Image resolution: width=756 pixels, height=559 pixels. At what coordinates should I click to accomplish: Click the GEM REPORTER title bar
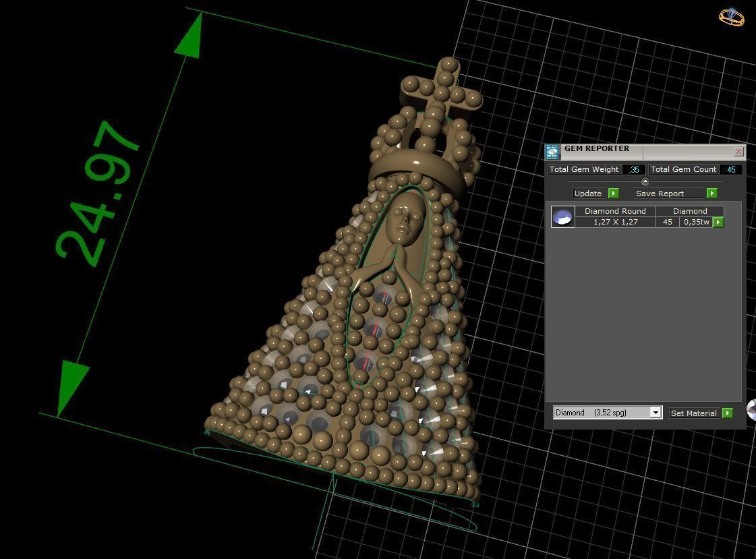pos(645,151)
